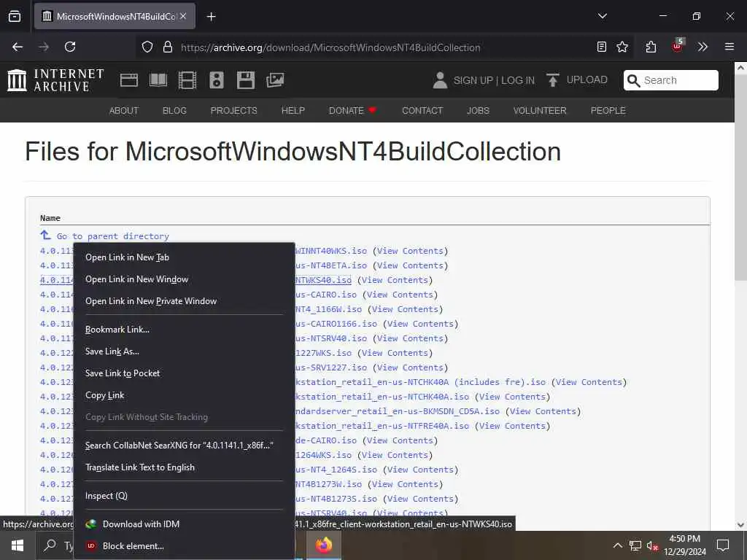This screenshot has width=747, height=560.
Task: Open the PEOPLE nav item
Action: 608,111
